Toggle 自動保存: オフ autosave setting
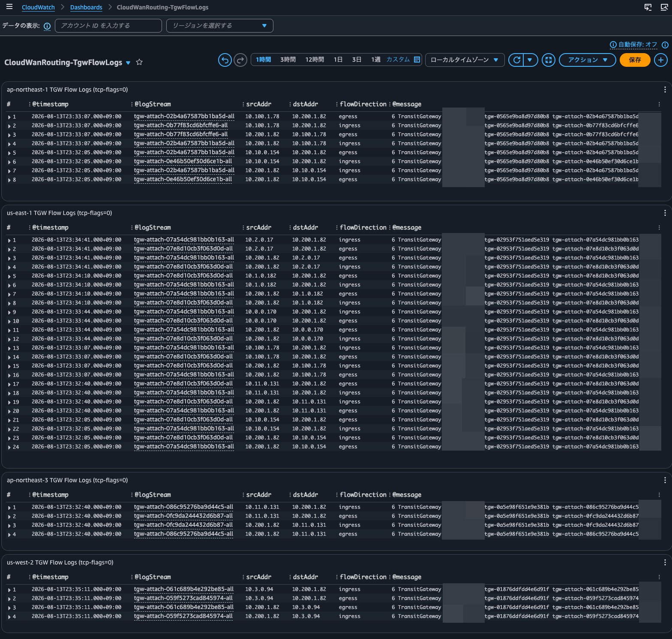 tap(638, 45)
